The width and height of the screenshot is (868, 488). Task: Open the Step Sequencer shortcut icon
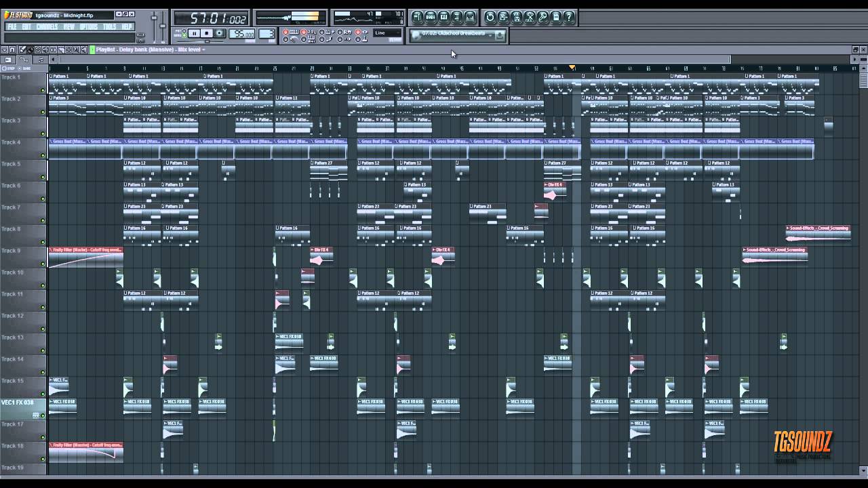pyautogui.click(x=431, y=17)
